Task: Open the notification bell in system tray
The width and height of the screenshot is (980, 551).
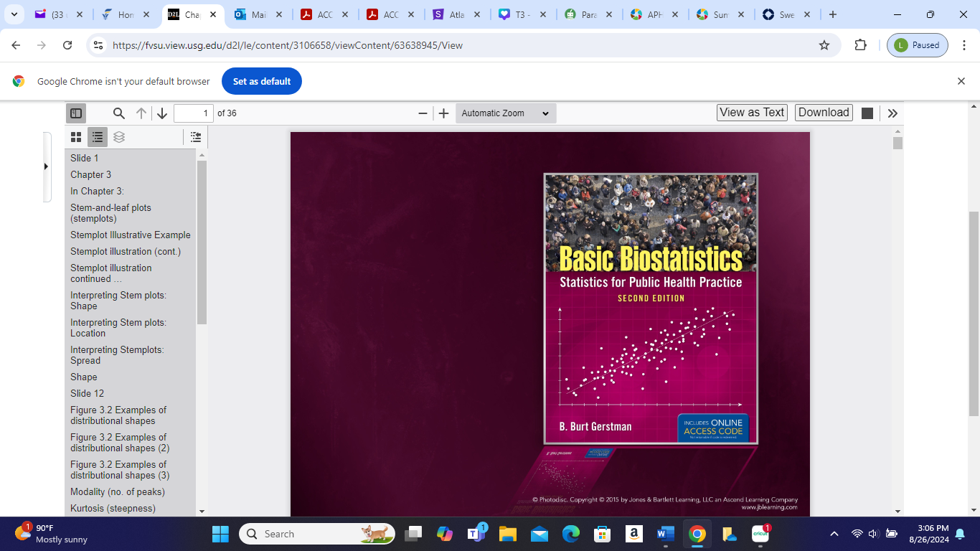Action: pyautogui.click(x=960, y=534)
